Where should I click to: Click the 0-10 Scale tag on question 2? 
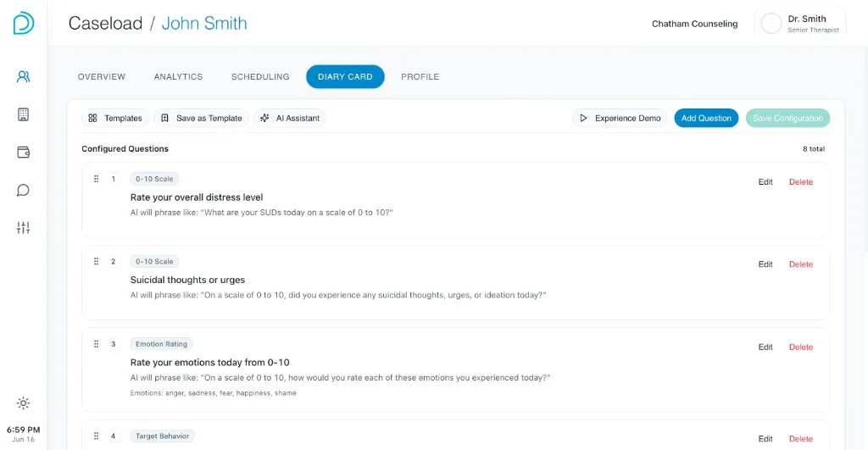click(x=154, y=261)
